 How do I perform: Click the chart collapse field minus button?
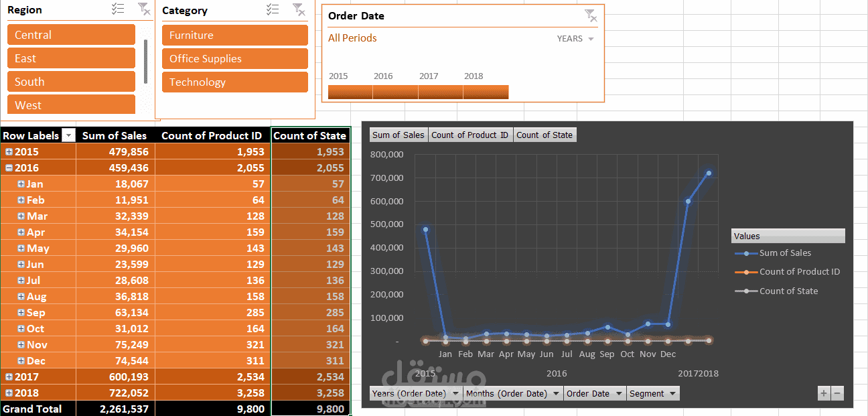(837, 393)
